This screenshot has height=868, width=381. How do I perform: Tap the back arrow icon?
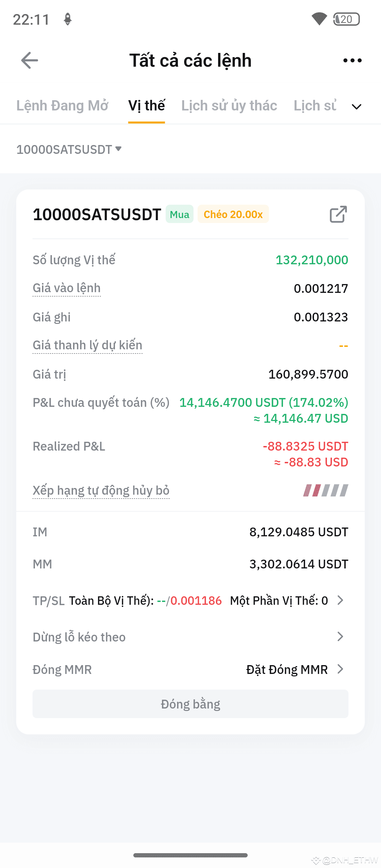[30, 60]
